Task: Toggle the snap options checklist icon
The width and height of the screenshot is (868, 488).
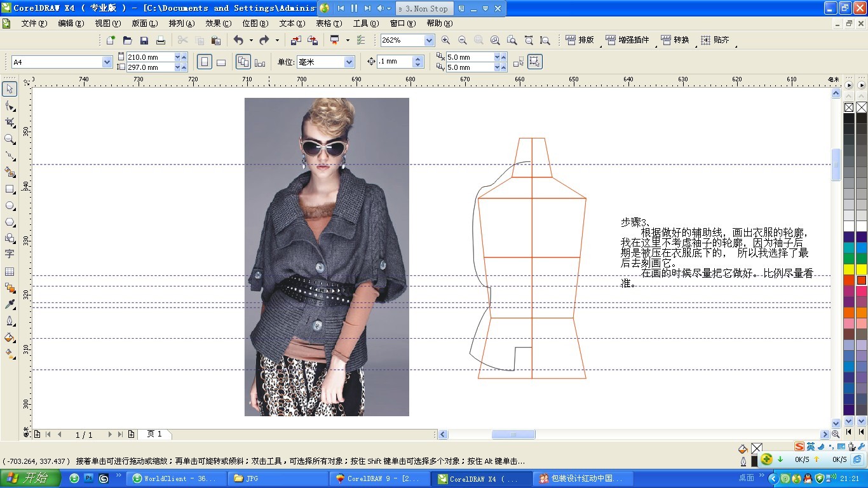Action: coord(361,40)
